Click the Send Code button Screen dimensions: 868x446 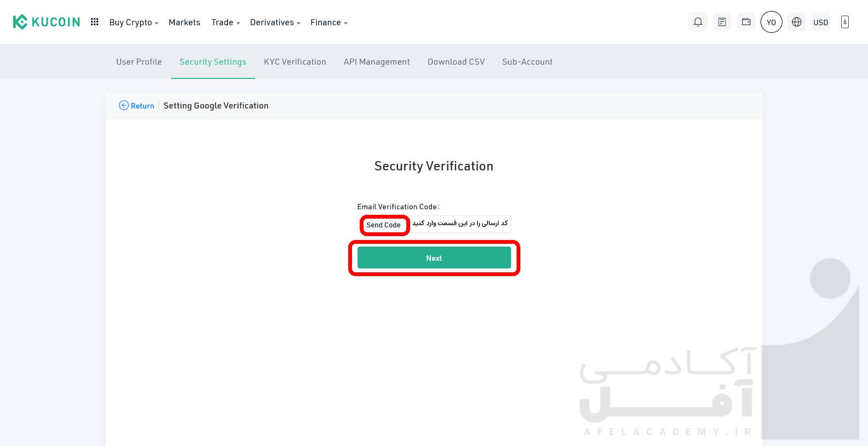tap(384, 225)
